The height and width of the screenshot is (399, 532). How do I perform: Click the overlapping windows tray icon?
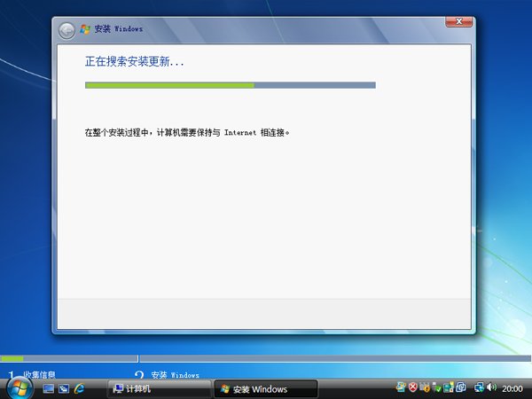point(461,387)
